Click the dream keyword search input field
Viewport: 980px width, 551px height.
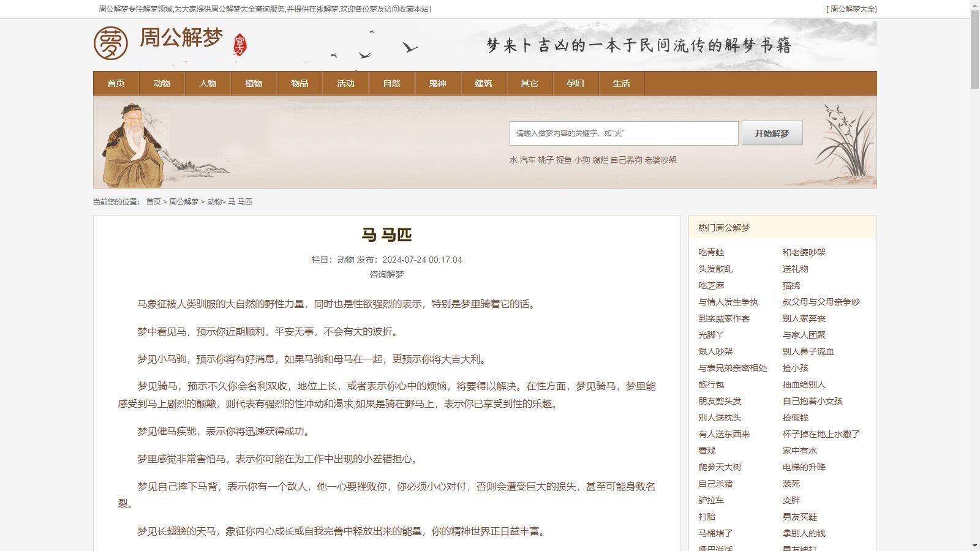[x=624, y=133]
